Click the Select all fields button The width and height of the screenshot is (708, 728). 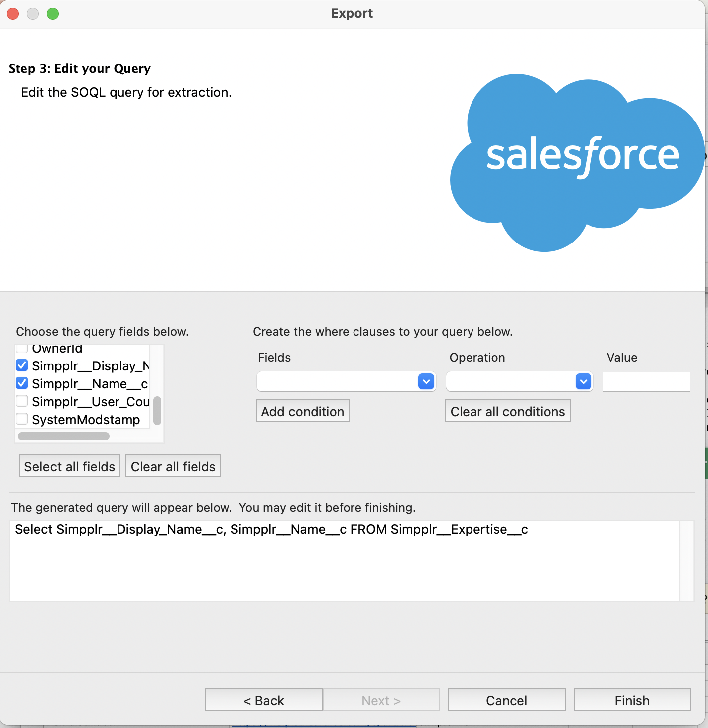[70, 466]
